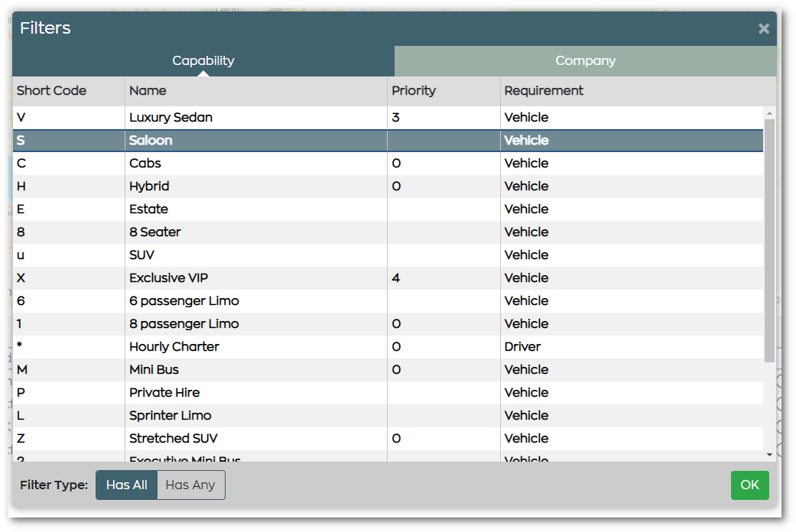
Task: Switch to the Company tab
Action: click(585, 61)
